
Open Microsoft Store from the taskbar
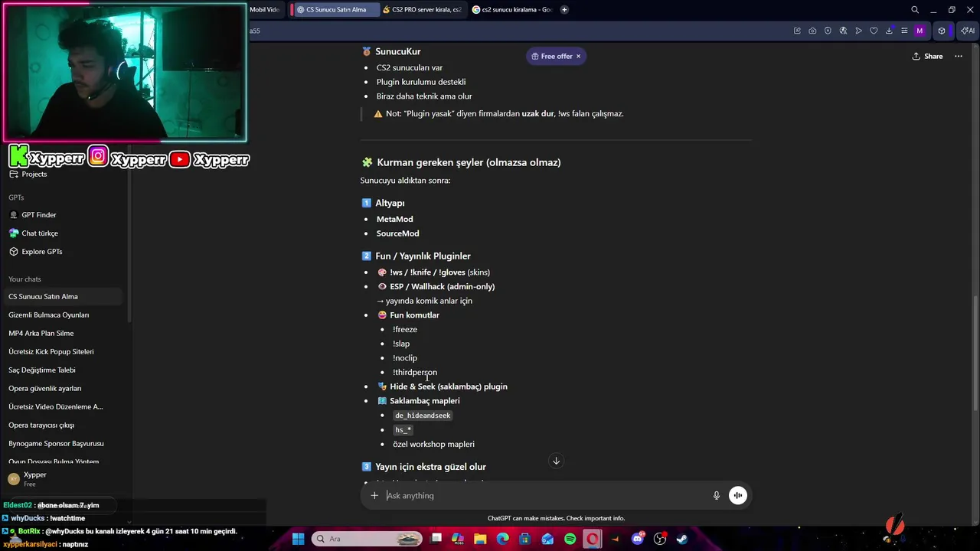(525, 539)
